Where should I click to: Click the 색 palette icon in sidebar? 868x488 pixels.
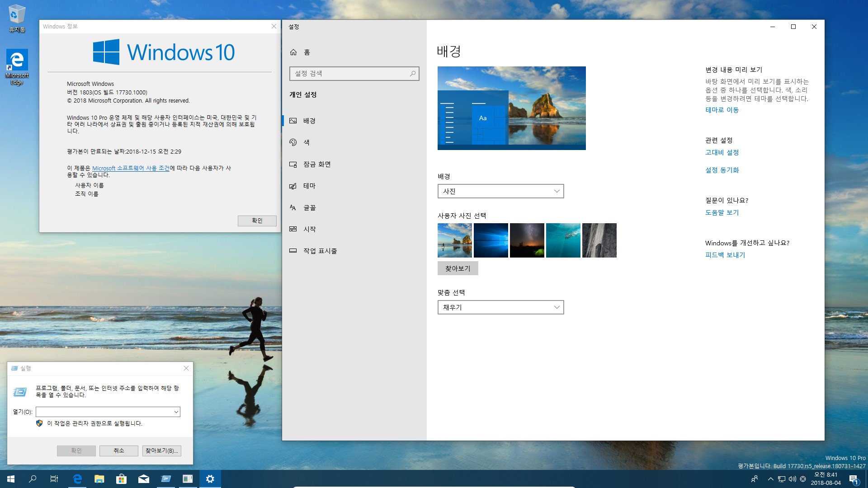click(293, 142)
